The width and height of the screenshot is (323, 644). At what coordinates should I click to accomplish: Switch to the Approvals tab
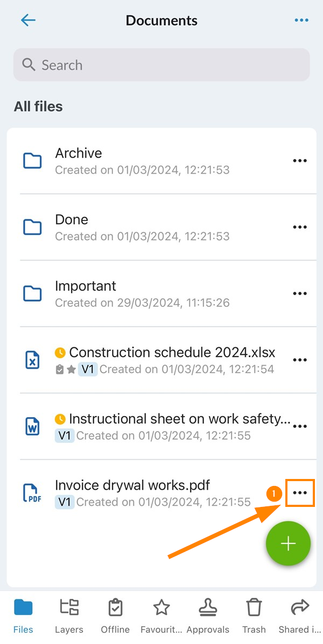click(x=207, y=616)
